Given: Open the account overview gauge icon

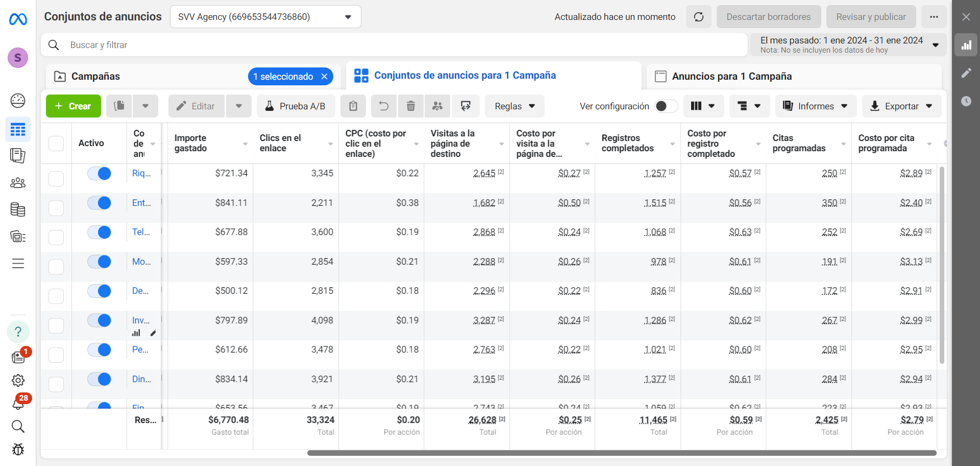Looking at the screenshot, I should (18, 101).
